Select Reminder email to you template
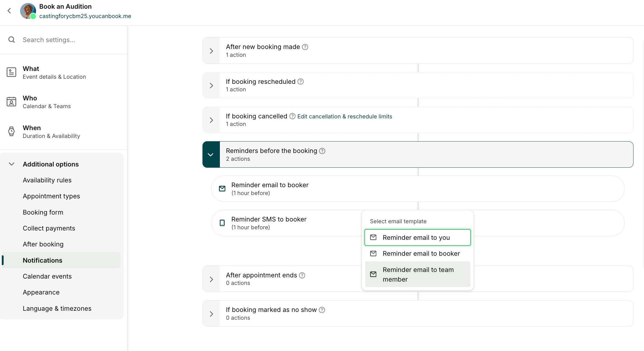644x351 pixels. pos(418,237)
